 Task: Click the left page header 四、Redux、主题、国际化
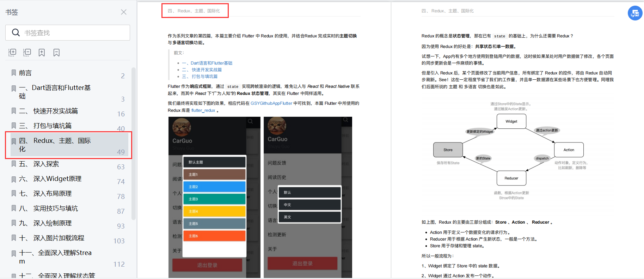(194, 11)
